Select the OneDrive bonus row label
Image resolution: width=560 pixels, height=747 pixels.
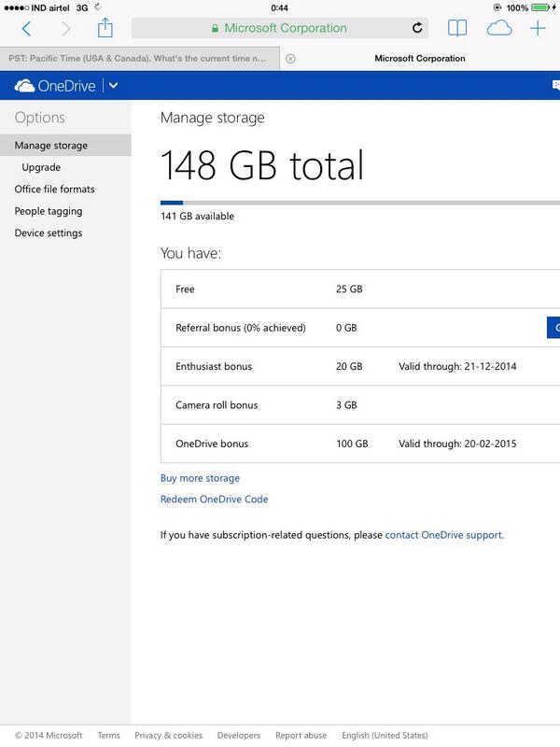pyautogui.click(x=212, y=444)
